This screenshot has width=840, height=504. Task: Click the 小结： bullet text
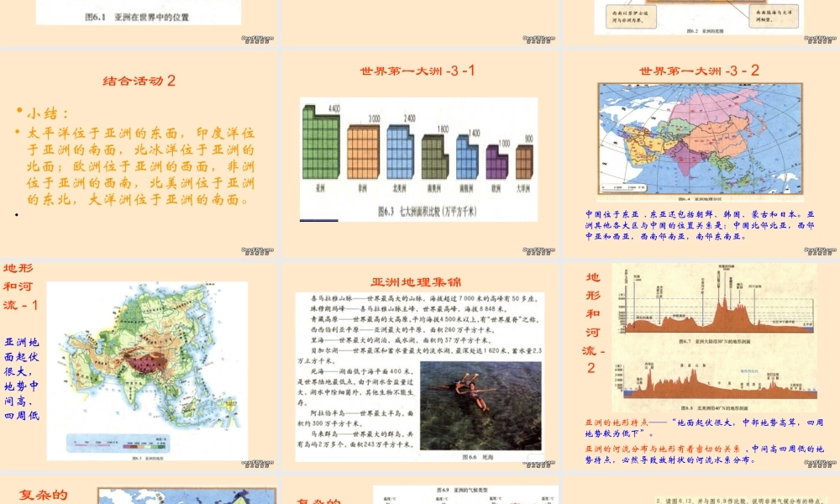point(48,113)
